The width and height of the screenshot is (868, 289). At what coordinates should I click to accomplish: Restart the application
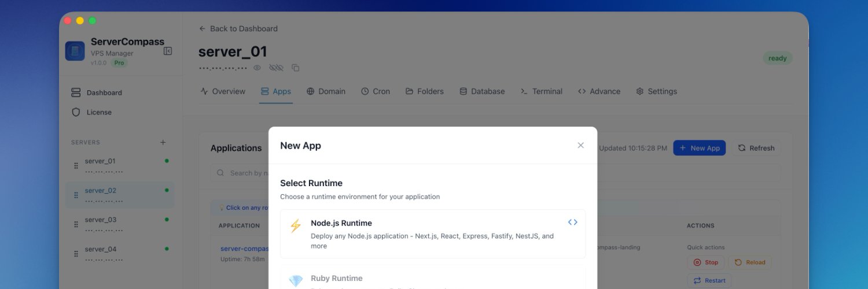(x=709, y=280)
